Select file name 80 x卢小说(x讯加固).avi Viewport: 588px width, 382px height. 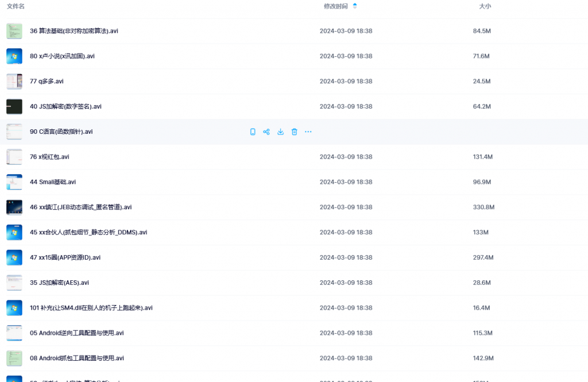coord(62,56)
